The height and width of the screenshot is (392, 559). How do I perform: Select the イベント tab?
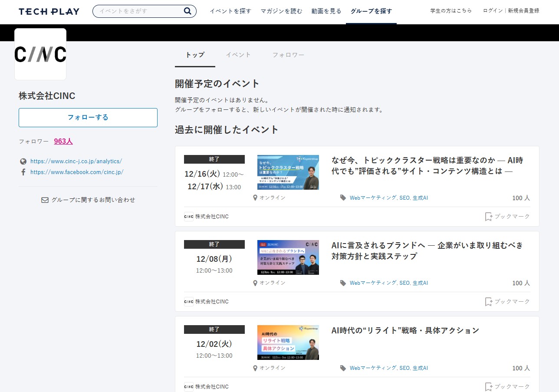238,55
